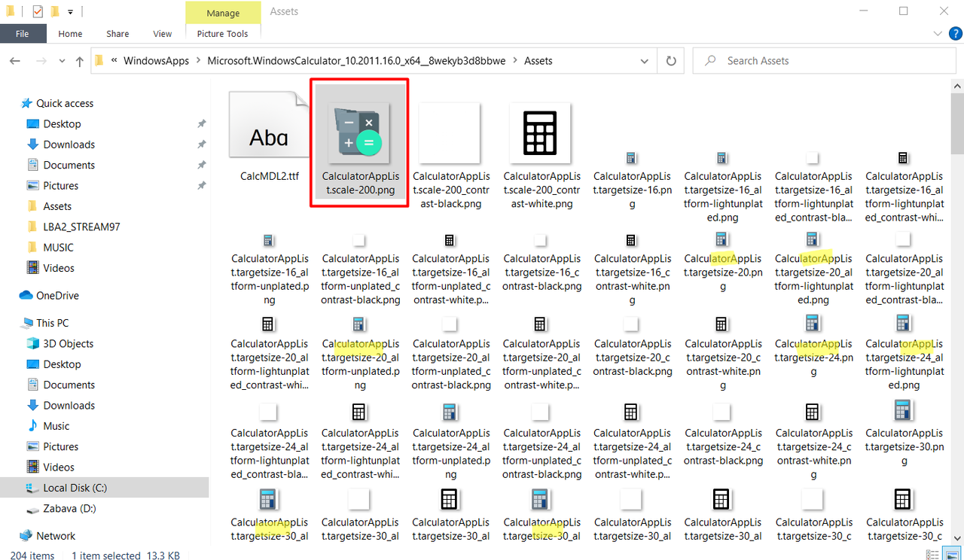
Task: Go forward with the Forward arrow
Action: click(41, 61)
